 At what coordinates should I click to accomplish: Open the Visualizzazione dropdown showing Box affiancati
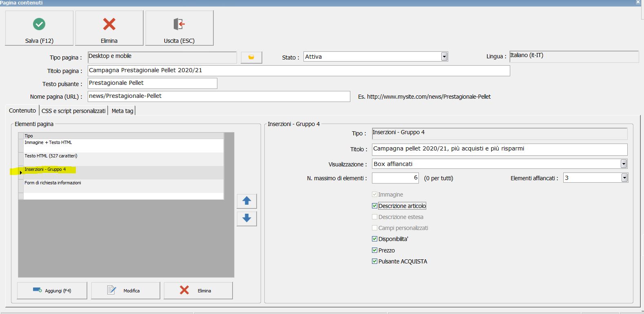click(x=624, y=164)
